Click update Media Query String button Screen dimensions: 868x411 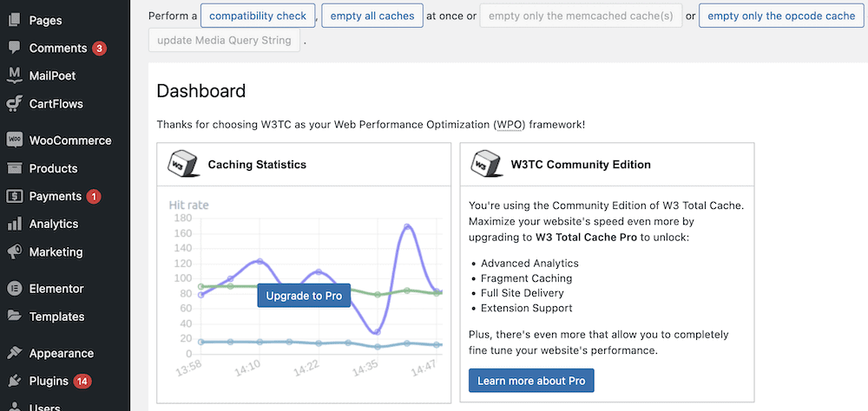(x=224, y=41)
